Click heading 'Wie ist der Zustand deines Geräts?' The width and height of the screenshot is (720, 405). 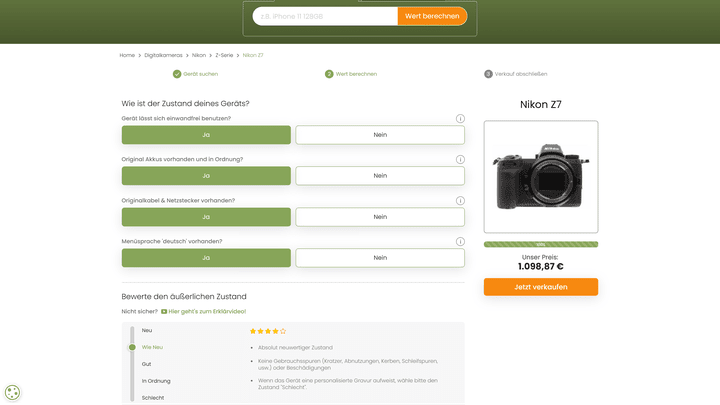(x=186, y=104)
